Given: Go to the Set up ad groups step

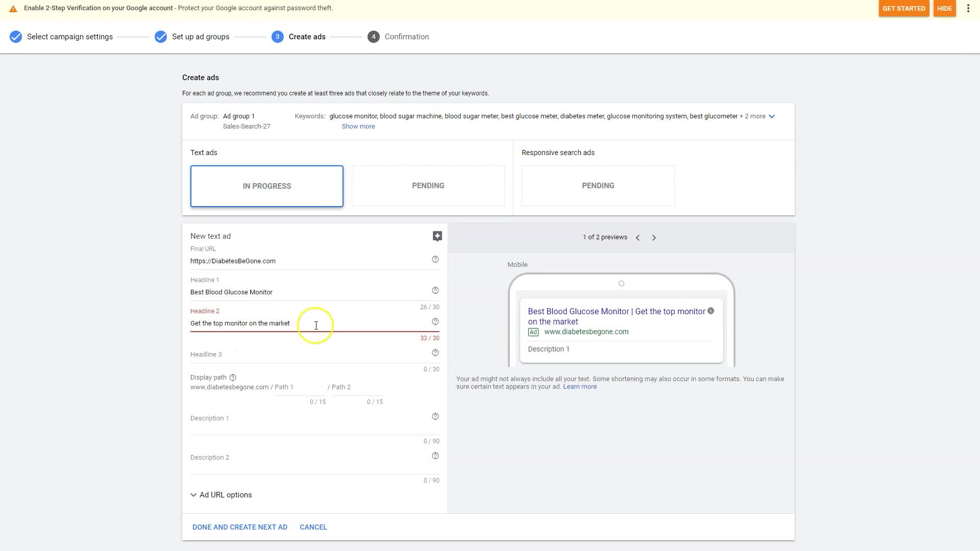Looking at the screenshot, I should (x=200, y=37).
